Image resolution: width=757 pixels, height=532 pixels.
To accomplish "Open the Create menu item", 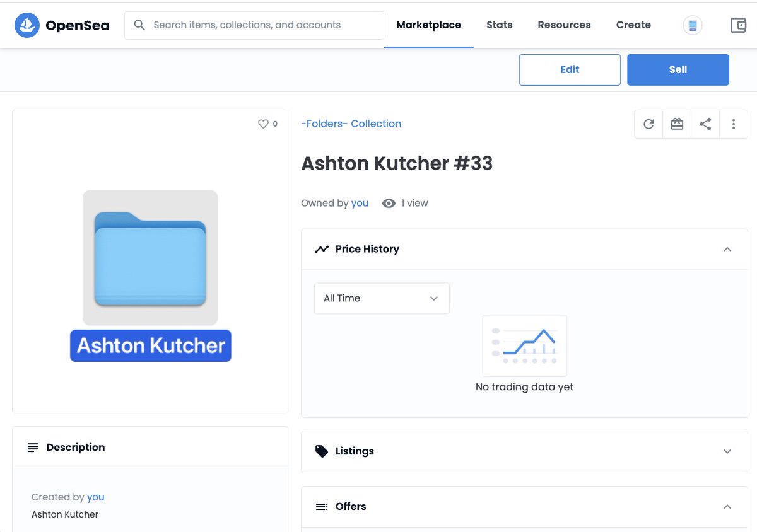I will [x=633, y=25].
